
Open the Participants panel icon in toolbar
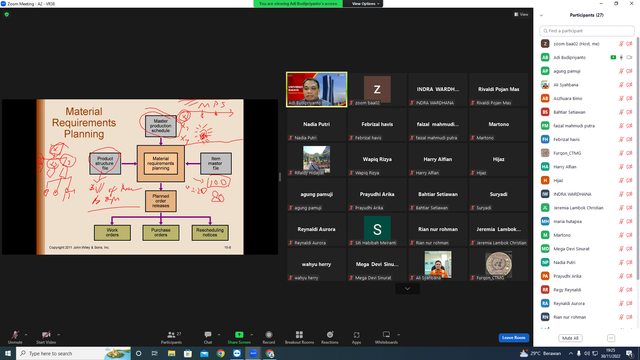171,335
